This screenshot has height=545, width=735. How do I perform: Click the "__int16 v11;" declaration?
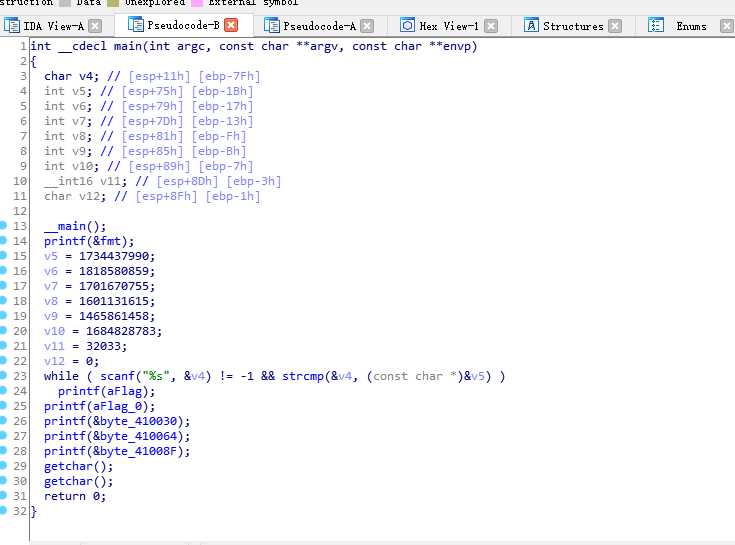point(85,181)
